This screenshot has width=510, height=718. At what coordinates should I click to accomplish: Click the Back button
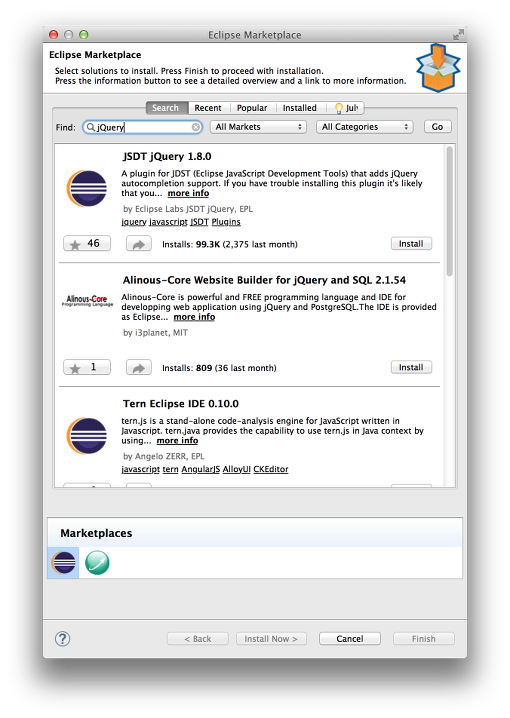tap(198, 639)
